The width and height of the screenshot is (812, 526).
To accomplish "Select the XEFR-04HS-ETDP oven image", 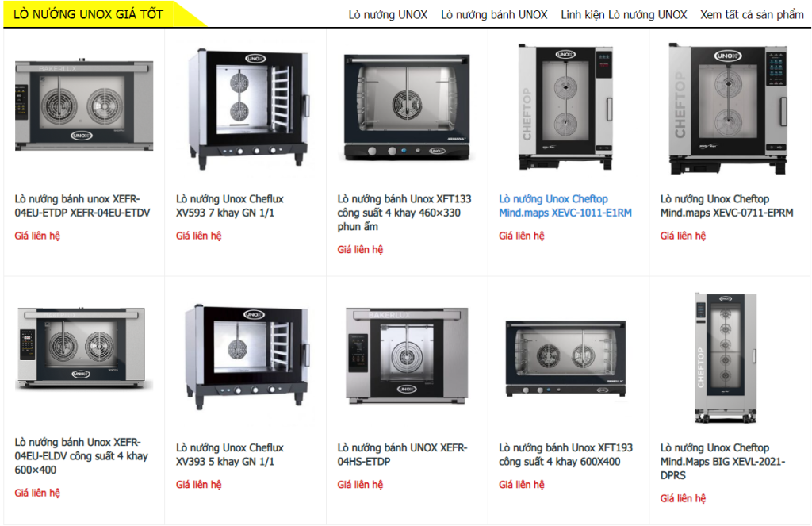I will tap(407, 355).
